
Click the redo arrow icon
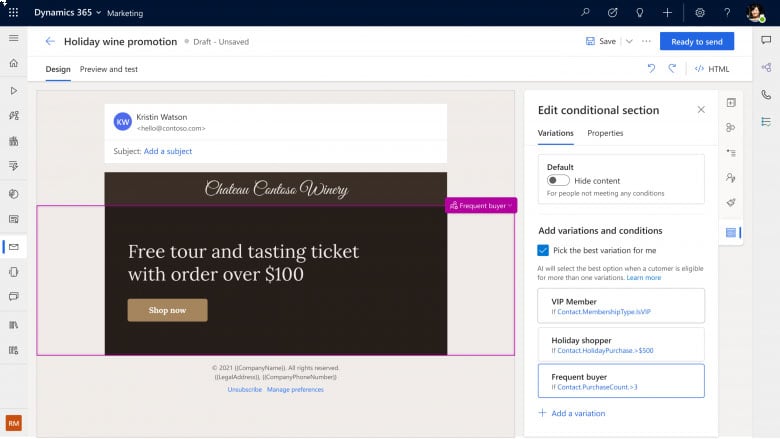pyautogui.click(x=672, y=69)
